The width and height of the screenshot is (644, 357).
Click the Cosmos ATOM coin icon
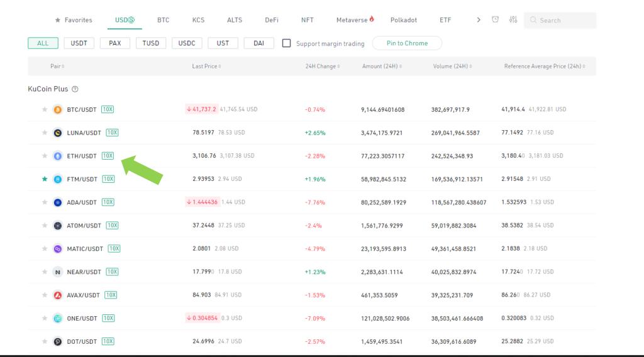pos(57,225)
